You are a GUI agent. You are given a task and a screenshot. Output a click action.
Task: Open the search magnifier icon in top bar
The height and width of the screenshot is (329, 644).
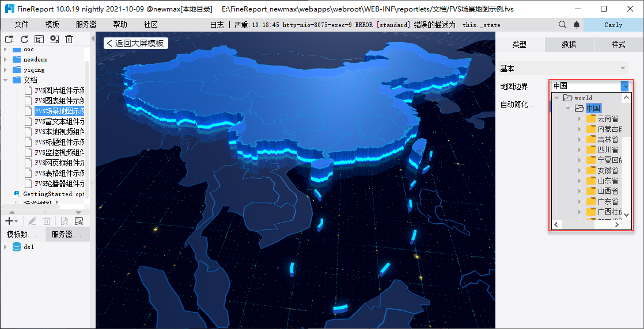pos(563,25)
